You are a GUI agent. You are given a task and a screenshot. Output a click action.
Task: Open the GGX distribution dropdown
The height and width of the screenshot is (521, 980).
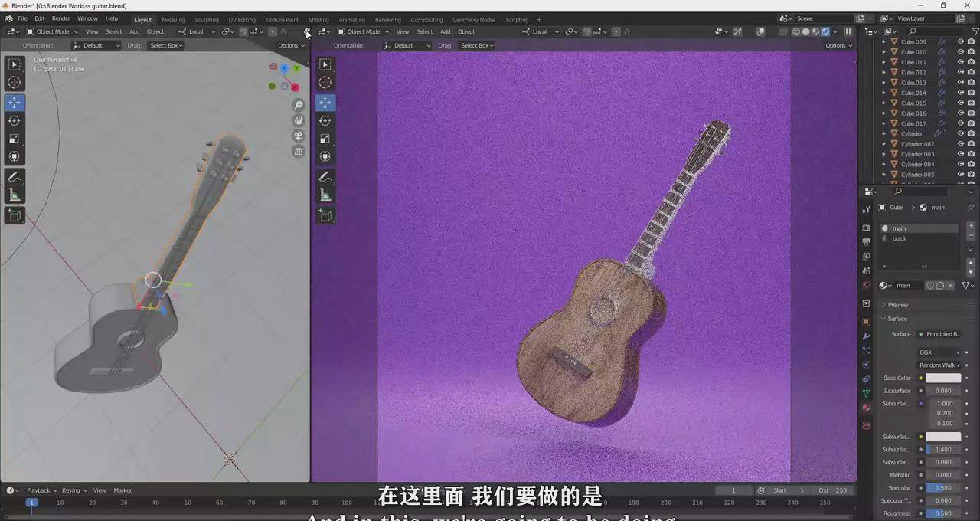(939, 352)
